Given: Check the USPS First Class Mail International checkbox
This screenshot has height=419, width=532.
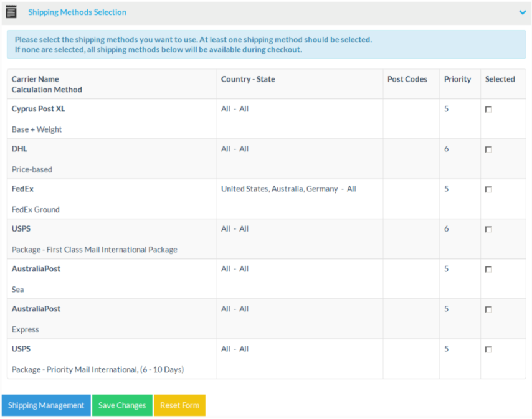Looking at the screenshot, I should [488, 230].
